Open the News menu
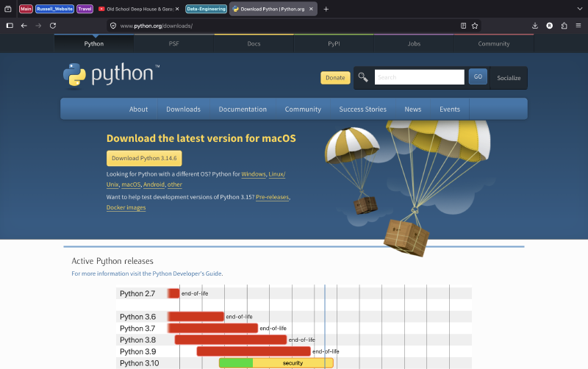588x369 pixels. [413, 109]
